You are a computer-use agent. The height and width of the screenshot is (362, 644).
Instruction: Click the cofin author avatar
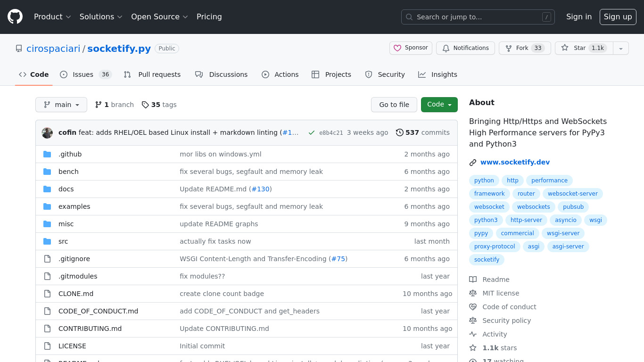pos(47,133)
